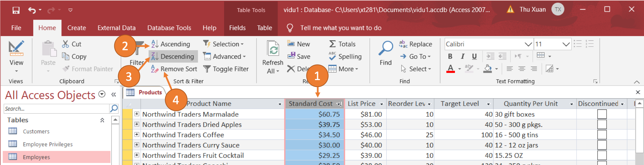Sort the column Descending
The height and width of the screenshot is (165, 644).
(173, 56)
